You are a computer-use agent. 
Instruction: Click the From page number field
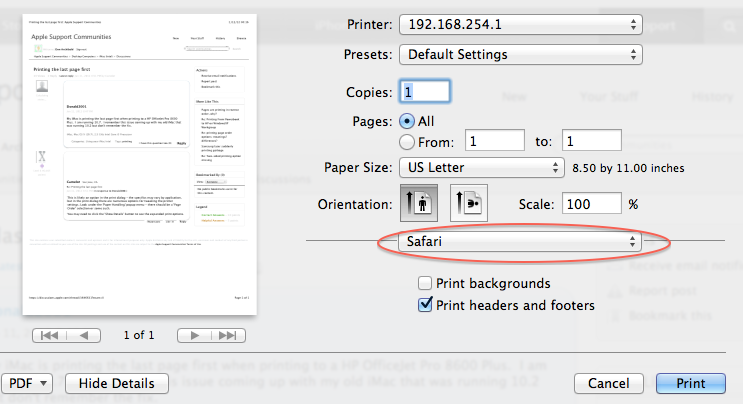click(x=495, y=141)
